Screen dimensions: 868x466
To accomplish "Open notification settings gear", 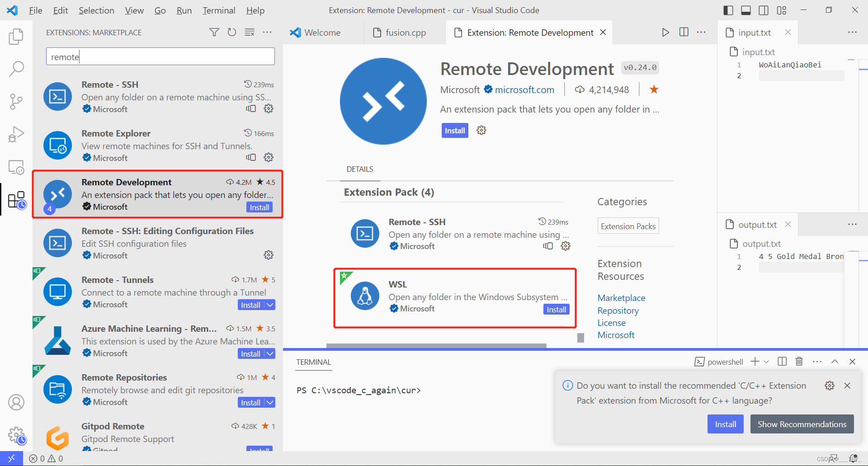I will tap(830, 386).
